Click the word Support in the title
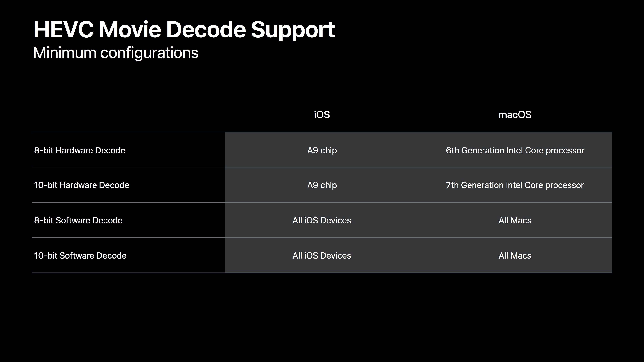Viewport: 644px width, 362px height. point(293,30)
